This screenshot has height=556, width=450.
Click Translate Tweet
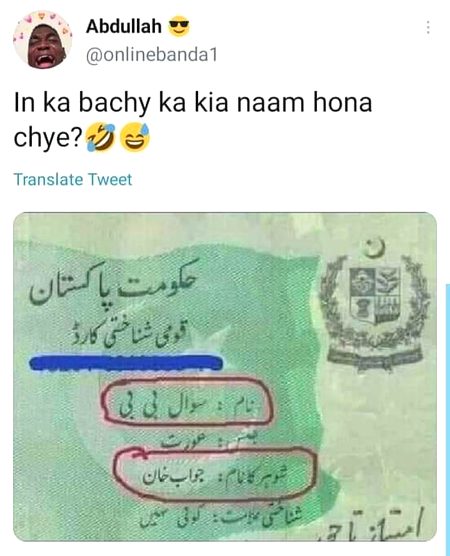[73, 179]
